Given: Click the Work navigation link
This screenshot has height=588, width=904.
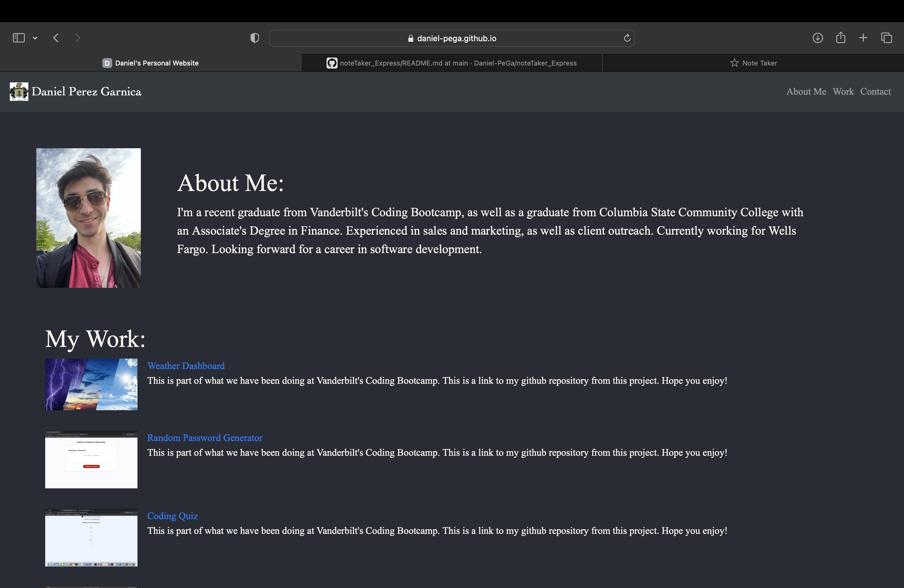Looking at the screenshot, I should click(x=843, y=92).
